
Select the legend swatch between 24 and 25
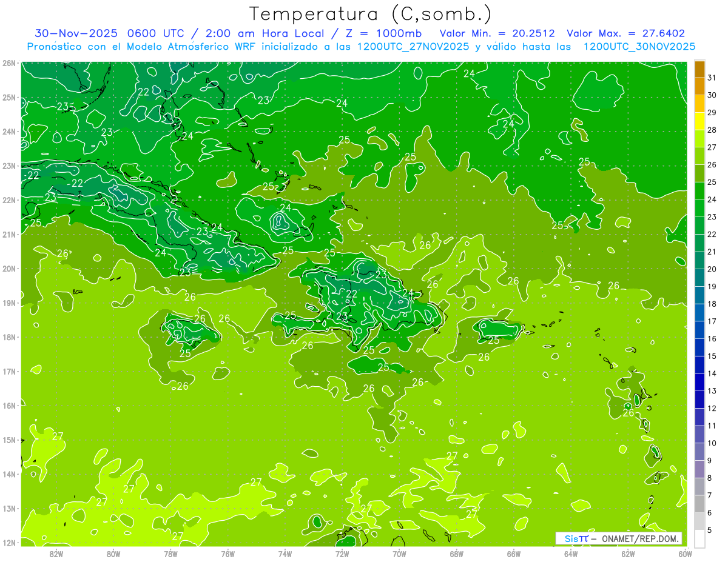tap(699, 191)
